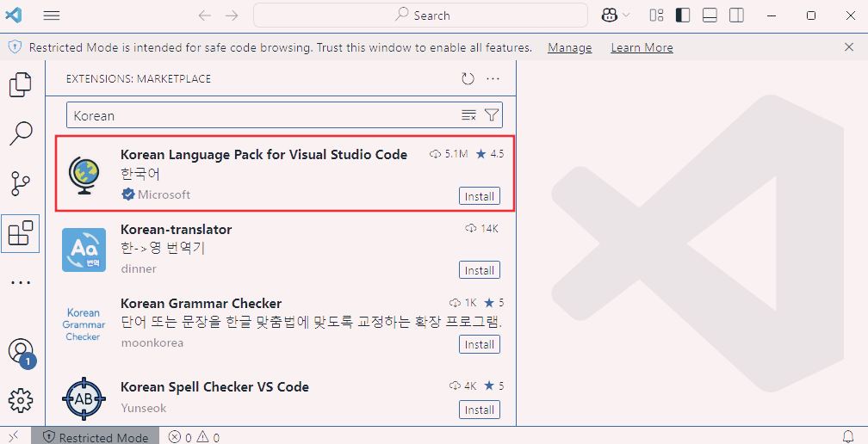This screenshot has height=444, width=868.
Task: Click the Yunseok publisher name
Action: coord(143,408)
